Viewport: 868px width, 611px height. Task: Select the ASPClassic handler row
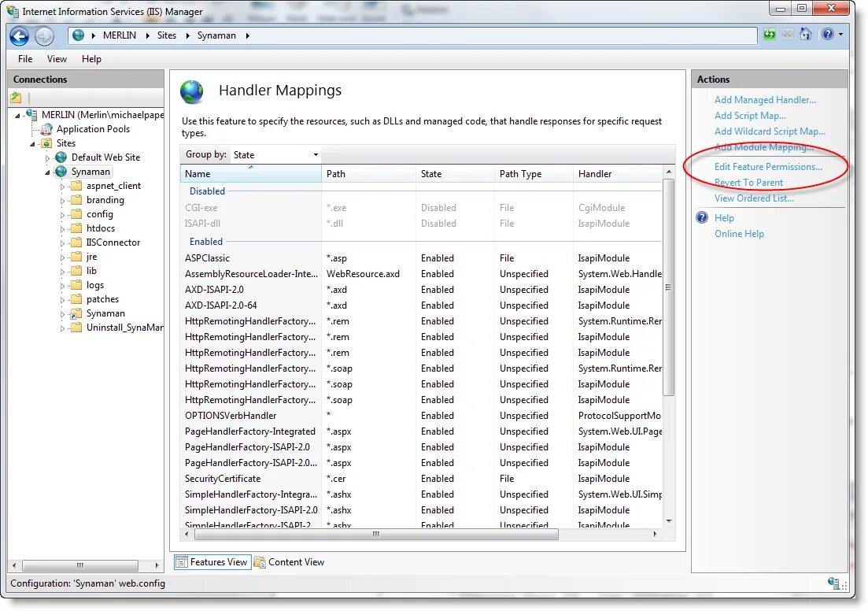[421, 258]
